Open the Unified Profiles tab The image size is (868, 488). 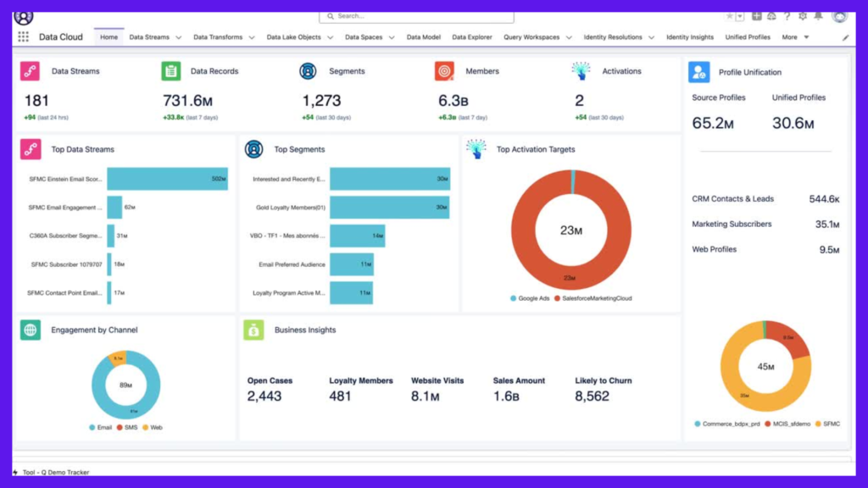pos(748,37)
